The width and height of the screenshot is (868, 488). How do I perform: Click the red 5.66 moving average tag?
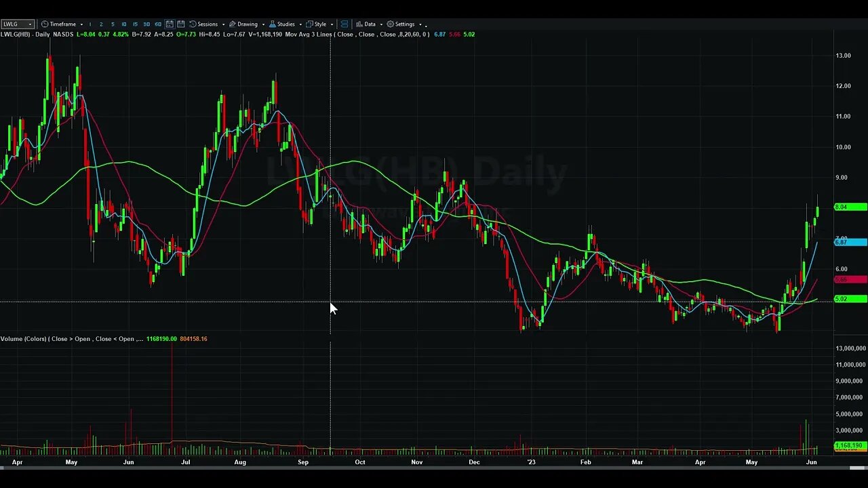tap(850, 279)
